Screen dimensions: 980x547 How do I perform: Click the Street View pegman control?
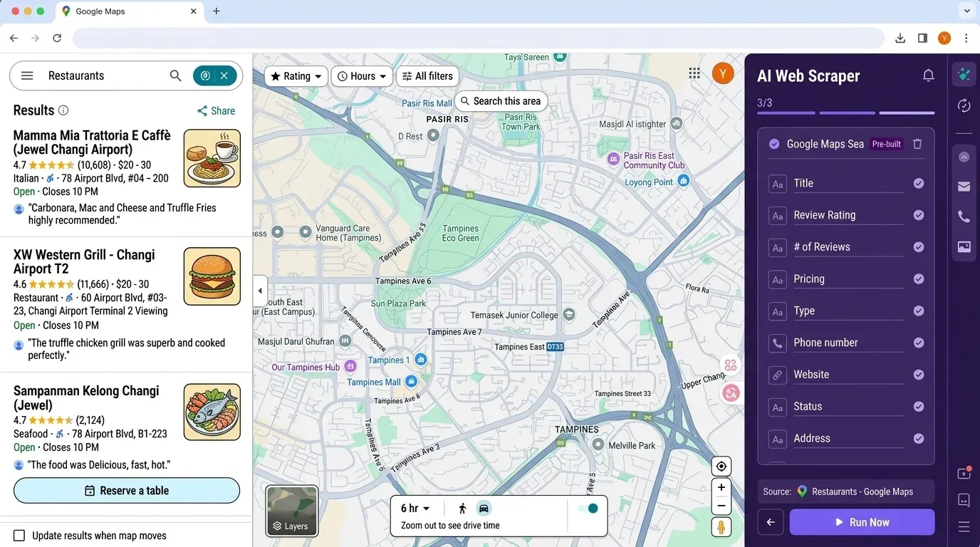coord(721,527)
